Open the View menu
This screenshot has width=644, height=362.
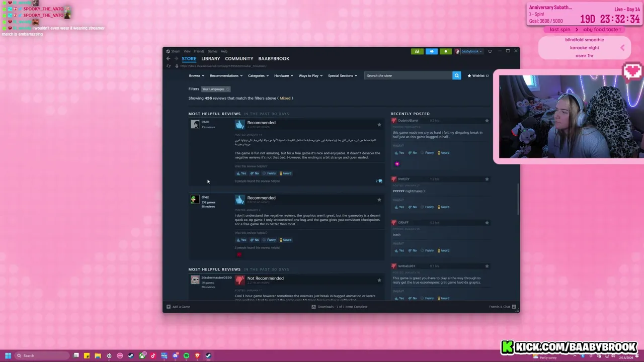pos(187,51)
